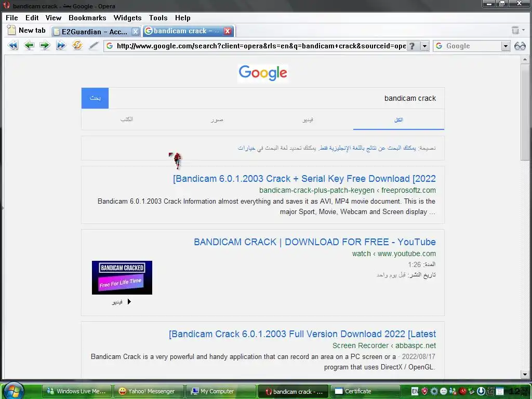This screenshot has height=399, width=532.
Task: Click the Fast Forward navigation button
Action: (x=61, y=45)
